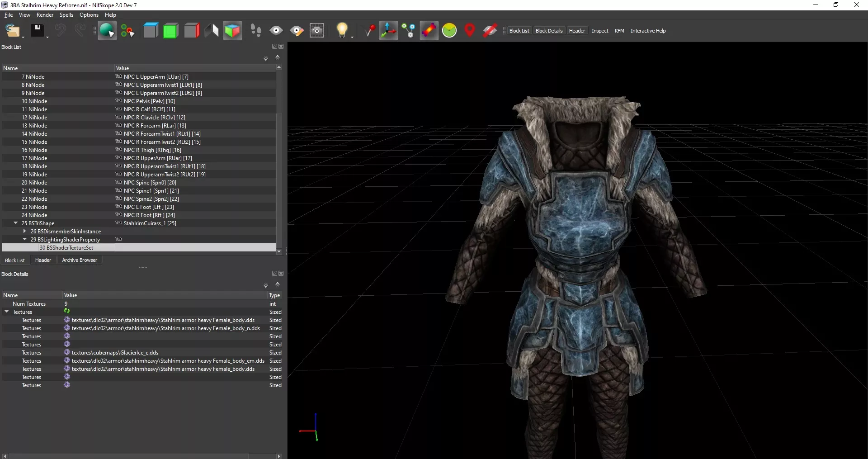This screenshot has width=868, height=459.
Task: Toggle Block List panel toolbar button
Action: click(x=519, y=31)
